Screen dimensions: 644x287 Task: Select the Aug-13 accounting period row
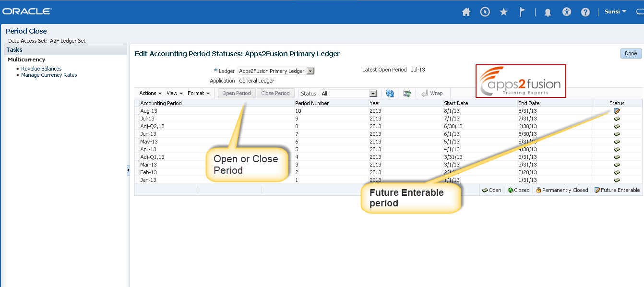pyautogui.click(x=388, y=111)
